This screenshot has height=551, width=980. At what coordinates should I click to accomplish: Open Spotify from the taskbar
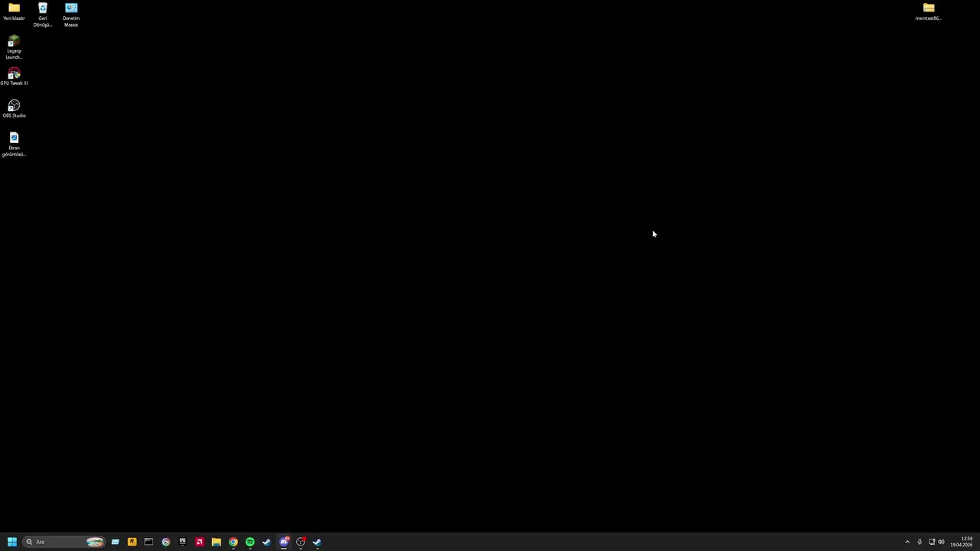[250, 542]
